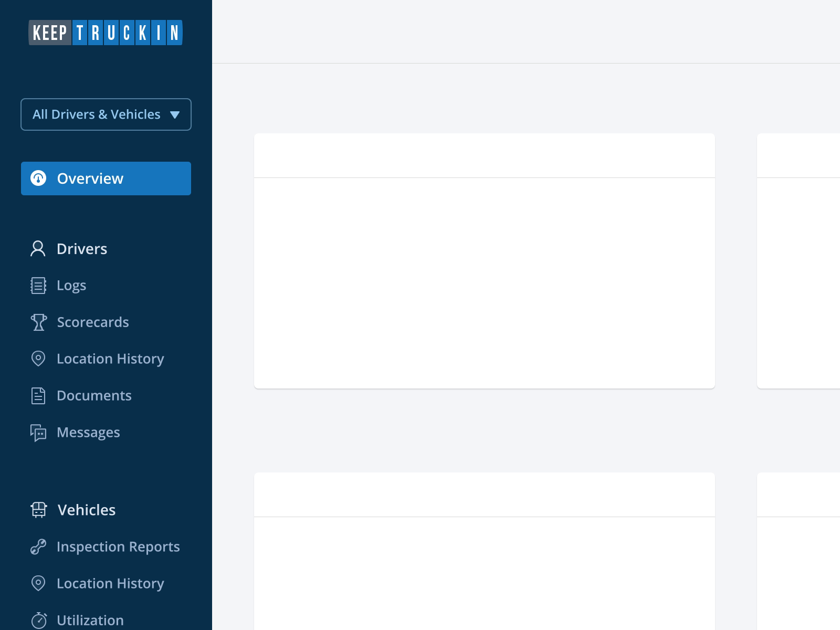Open Scorecards in the sidebar

[x=93, y=322]
